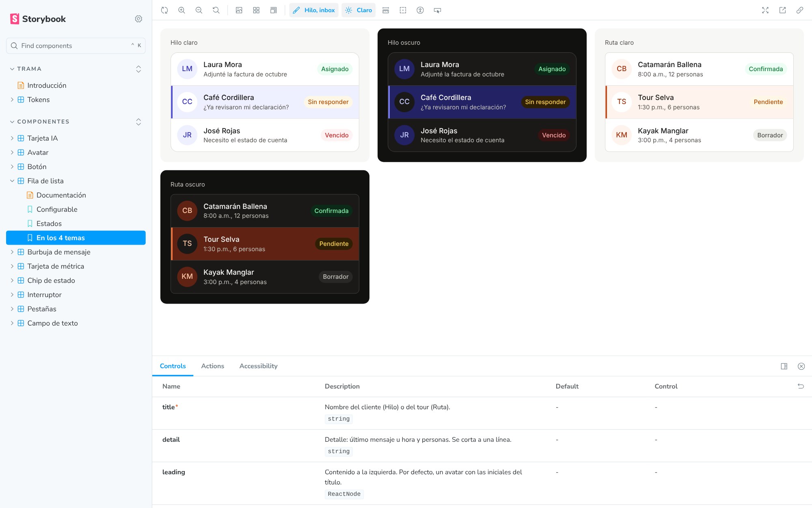The width and height of the screenshot is (812, 508).
Task: Zoom in on the canvas
Action: (x=181, y=10)
